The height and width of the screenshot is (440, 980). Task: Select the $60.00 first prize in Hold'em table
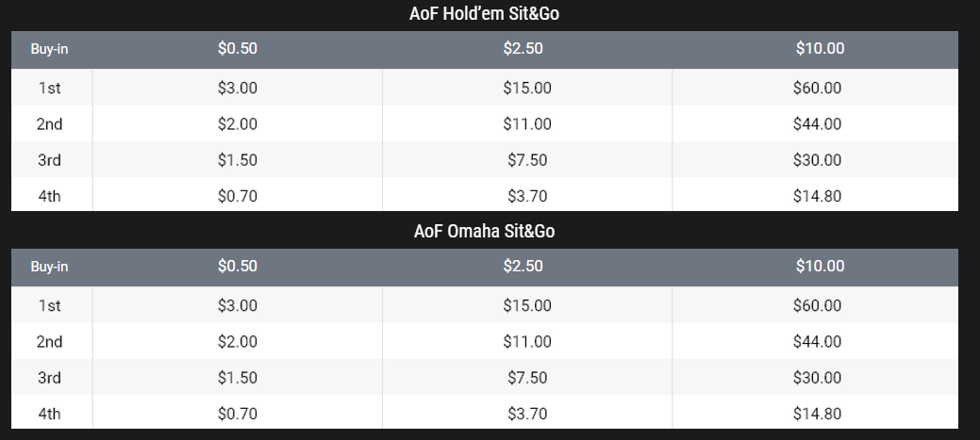[x=818, y=89]
